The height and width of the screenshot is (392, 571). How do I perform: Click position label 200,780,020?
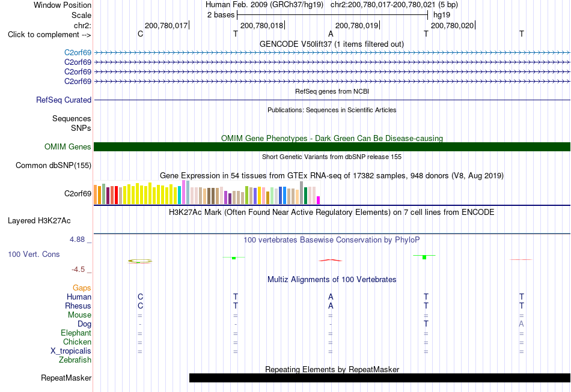452,25
